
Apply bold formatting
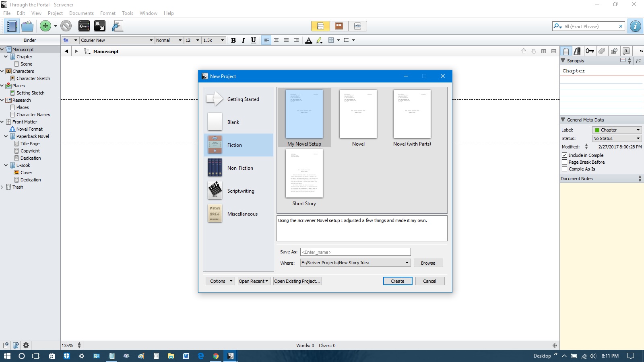[233, 40]
